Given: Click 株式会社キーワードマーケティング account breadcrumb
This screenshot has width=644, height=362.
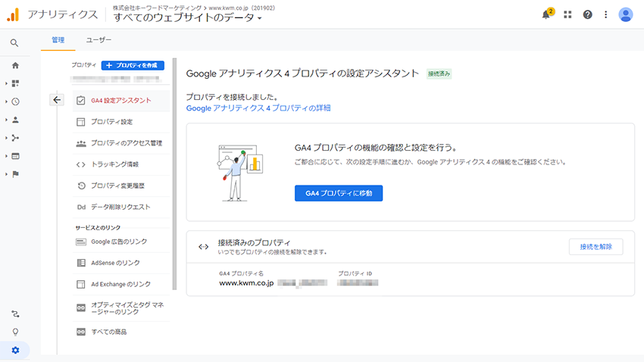Looking at the screenshot, I should pyautogui.click(x=158, y=8).
